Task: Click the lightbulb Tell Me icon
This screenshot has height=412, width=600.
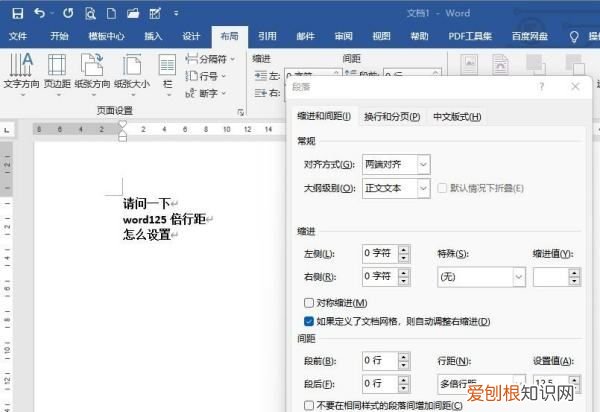Action: 574,37
